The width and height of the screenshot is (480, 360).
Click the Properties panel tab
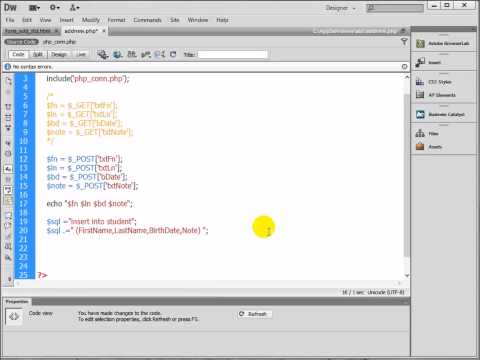coord(17,302)
